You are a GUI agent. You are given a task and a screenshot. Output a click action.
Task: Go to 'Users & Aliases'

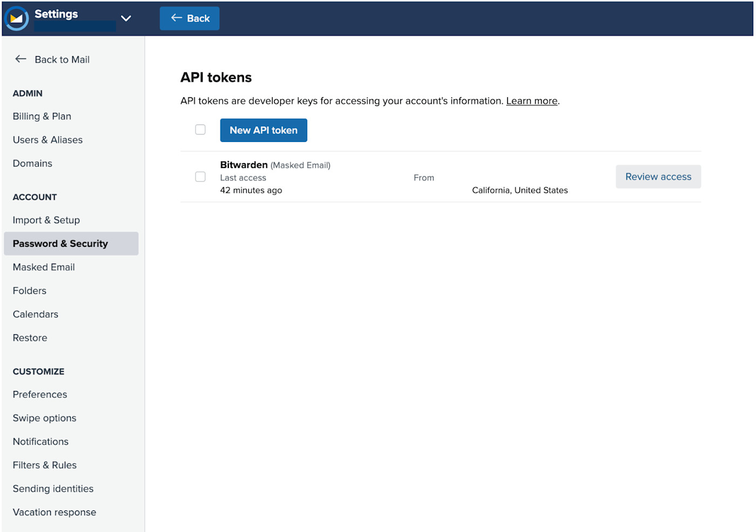48,139
